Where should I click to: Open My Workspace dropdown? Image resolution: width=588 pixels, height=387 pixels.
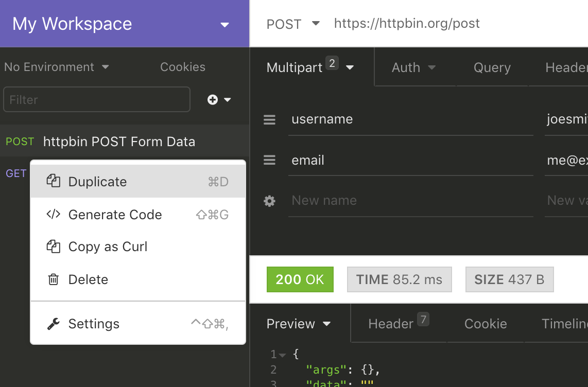[x=224, y=25]
